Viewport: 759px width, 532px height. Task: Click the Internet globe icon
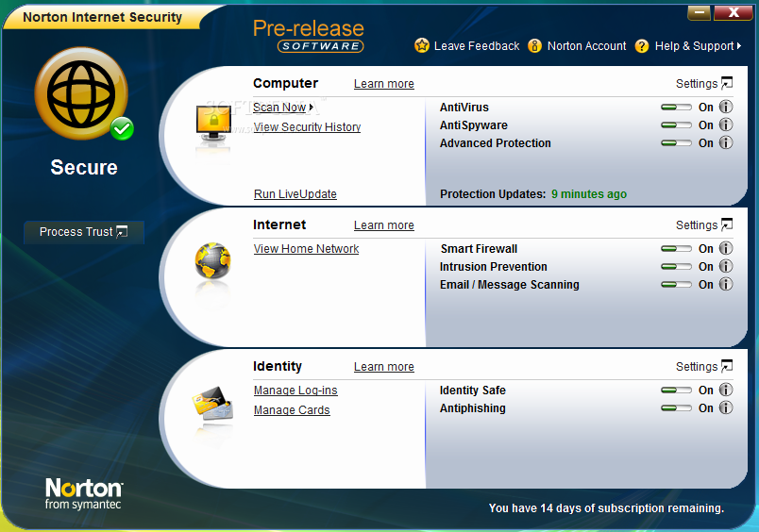pyautogui.click(x=212, y=260)
